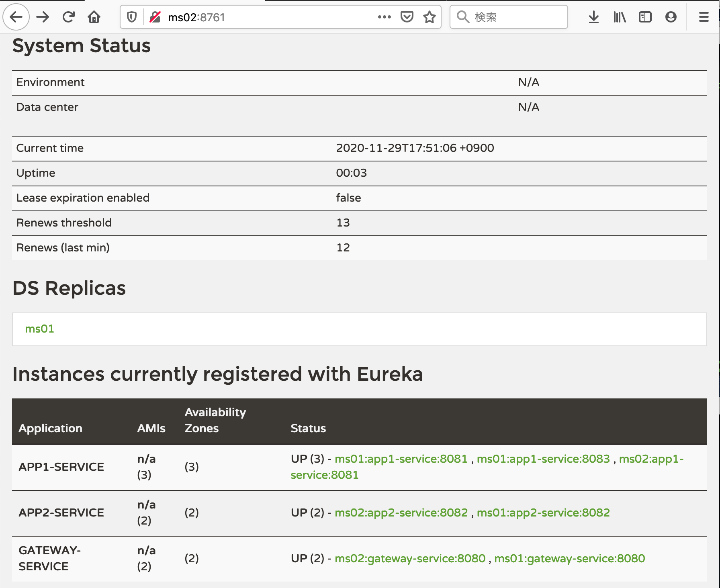Screen dimensions: 720x588
Task: Reload the current page
Action: (x=68, y=17)
